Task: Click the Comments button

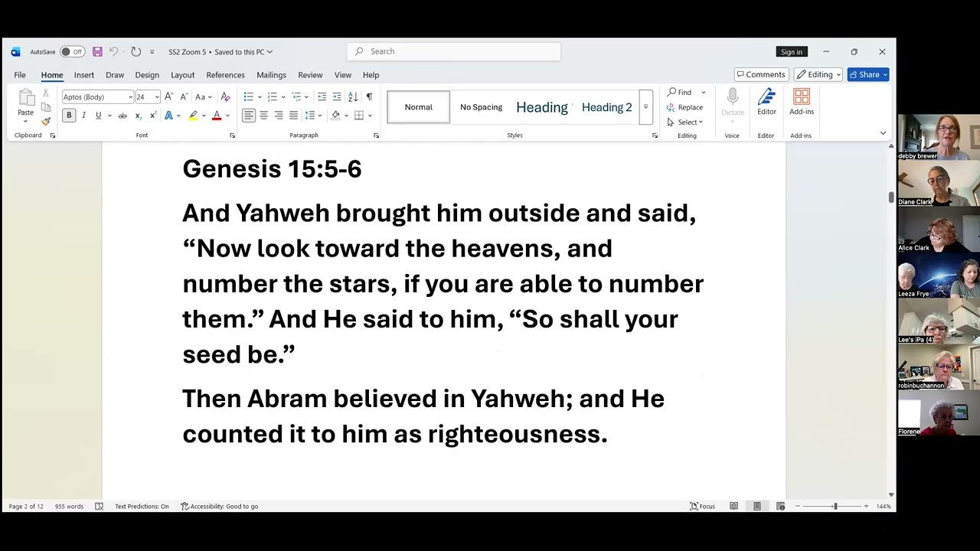Action: (761, 74)
